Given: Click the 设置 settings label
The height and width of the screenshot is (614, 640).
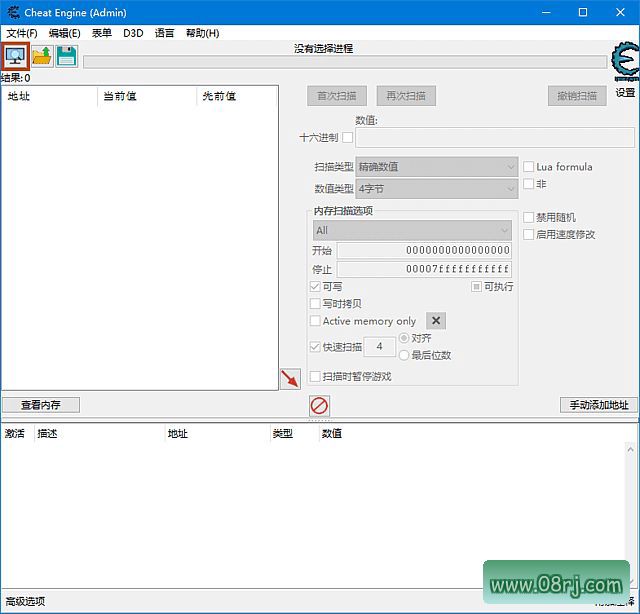Looking at the screenshot, I should 625,93.
